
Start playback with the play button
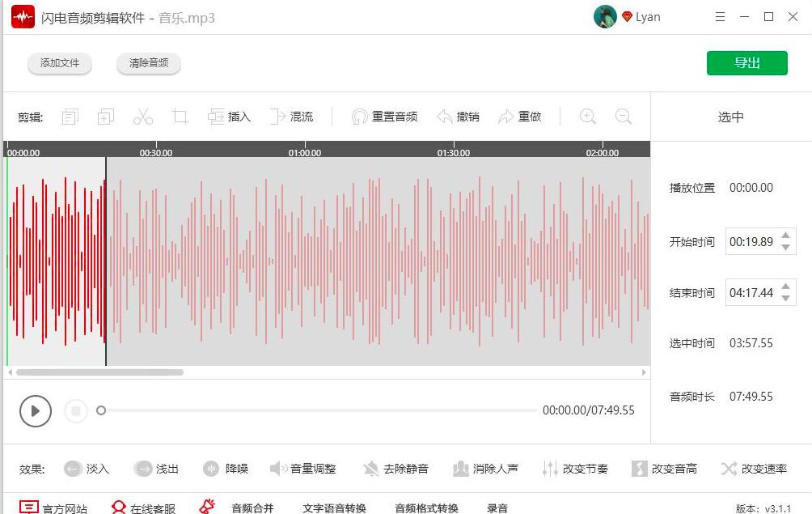36,411
